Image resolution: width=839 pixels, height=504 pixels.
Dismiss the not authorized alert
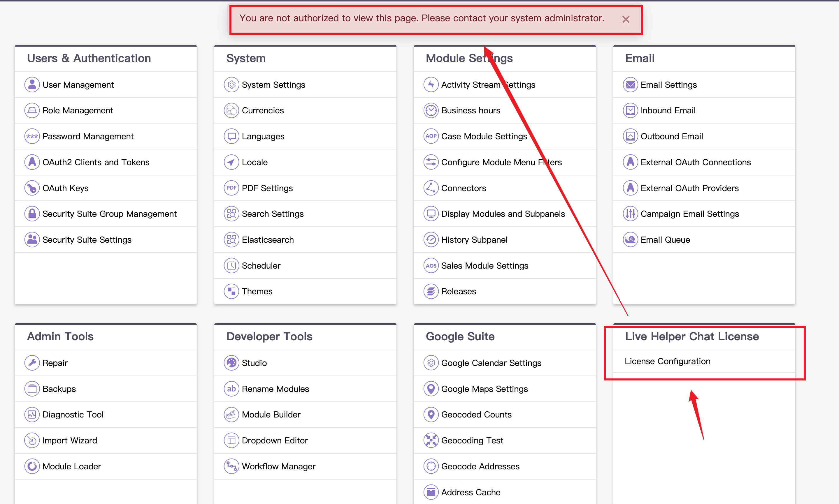tap(626, 19)
